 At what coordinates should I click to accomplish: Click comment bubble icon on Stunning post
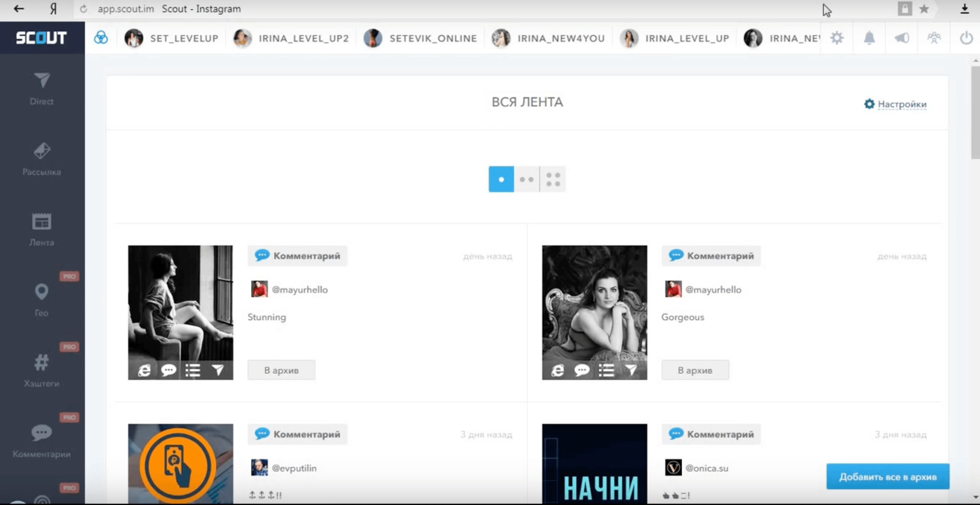[169, 370]
